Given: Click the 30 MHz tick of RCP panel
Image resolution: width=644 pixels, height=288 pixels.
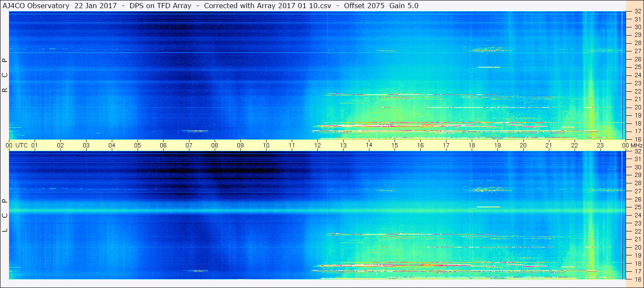Looking at the screenshot, I should point(637,27).
